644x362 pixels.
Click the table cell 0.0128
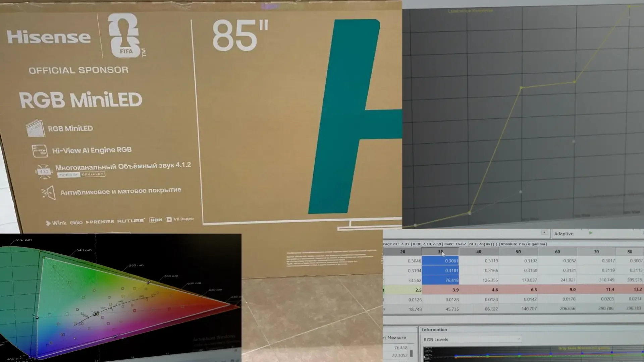click(x=440, y=300)
